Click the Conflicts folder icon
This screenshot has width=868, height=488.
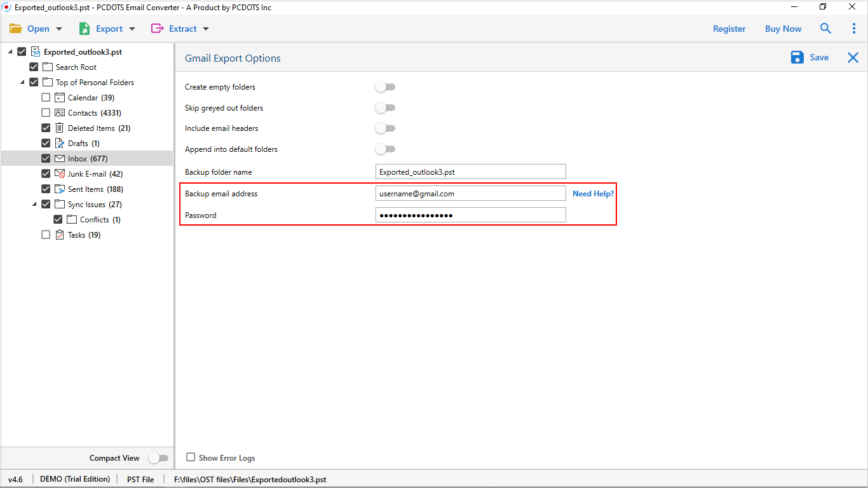click(x=72, y=220)
